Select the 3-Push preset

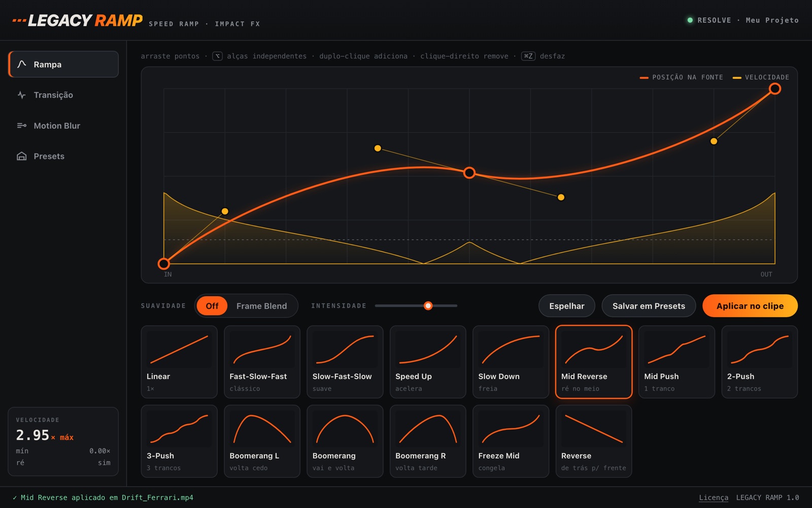179,441
